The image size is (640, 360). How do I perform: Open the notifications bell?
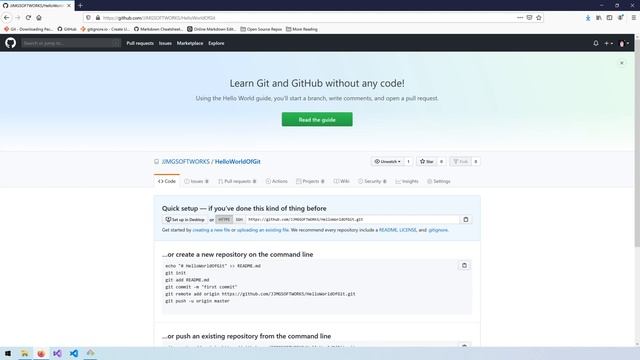596,43
